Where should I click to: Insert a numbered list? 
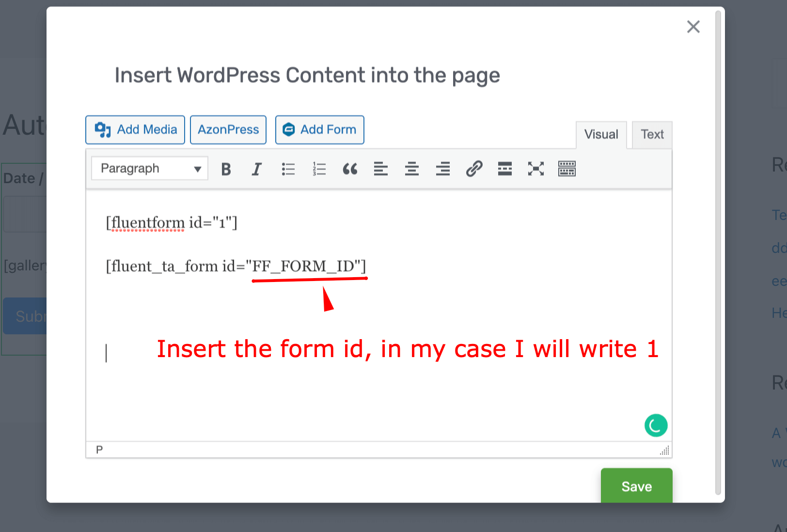319,169
